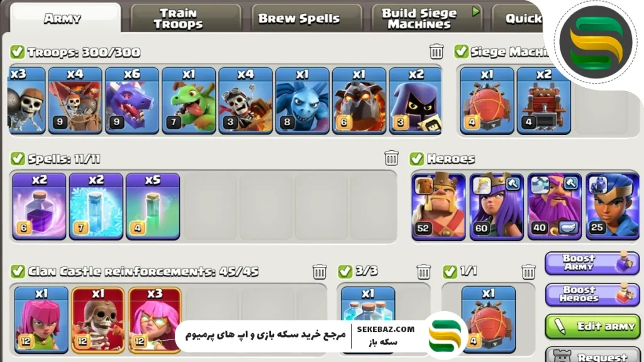Toggle the Heroes green checkmark
This screenshot has width=644, height=362.
pos(416,158)
